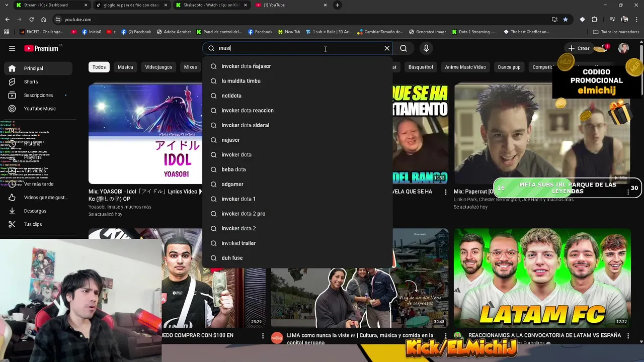Viewport: 644px width, 362px height.
Task: Open the Dota 2 Streaming bookmark
Action: [x=473, y=32]
